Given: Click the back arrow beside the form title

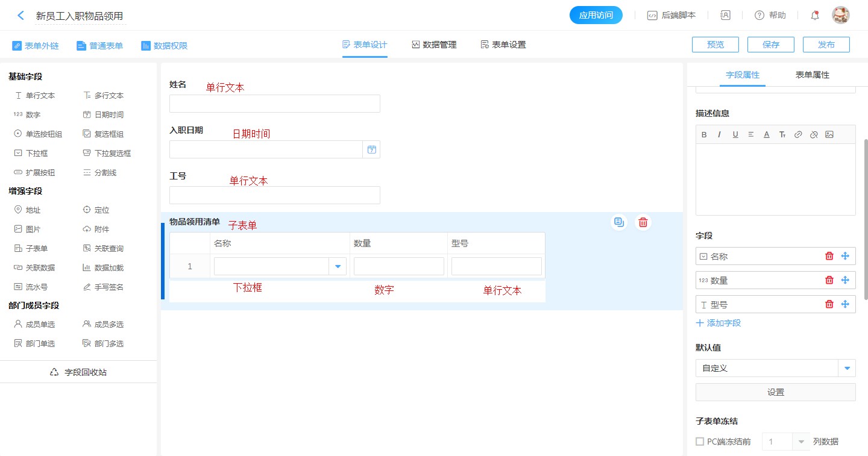Looking at the screenshot, I should pos(21,16).
